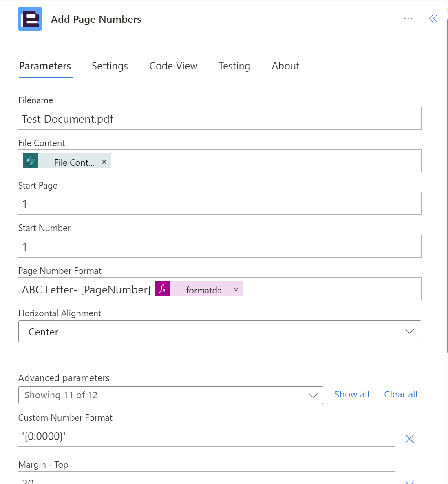Click Show all advanced parameters
This screenshot has width=448, height=484.
351,394
